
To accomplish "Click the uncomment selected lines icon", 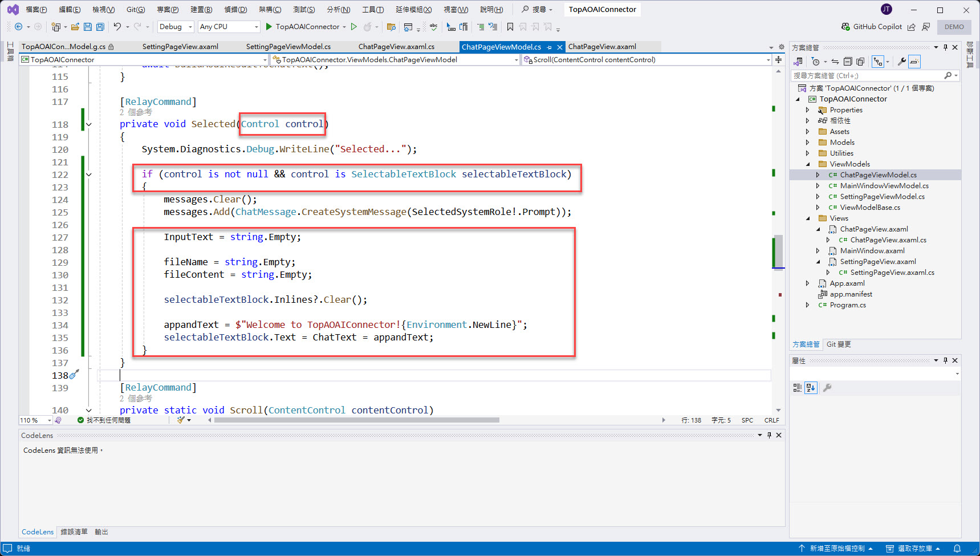I will 493,27.
